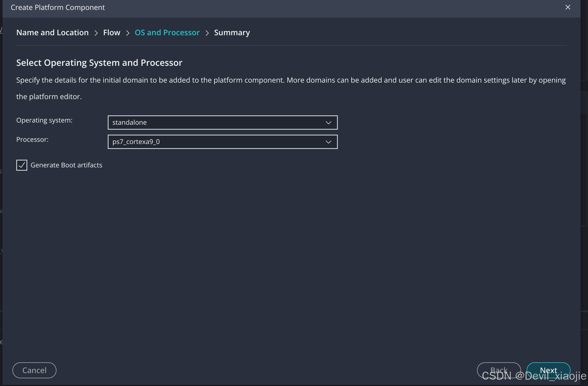
Task: Uncheck Generate Boot artifacts checkbox
Action: point(22,165)
